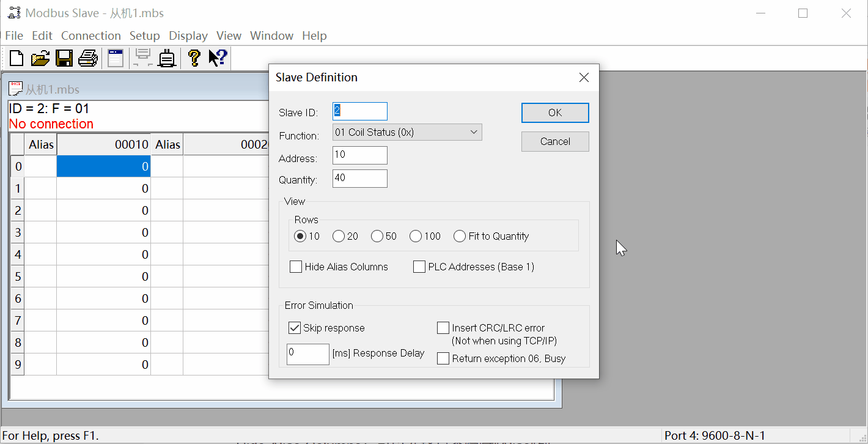The image size is (868, 444).
Task: Enable PLC Addresses (Base 1) checkbox
Action: pyautogui.click(x=419, y=267)
